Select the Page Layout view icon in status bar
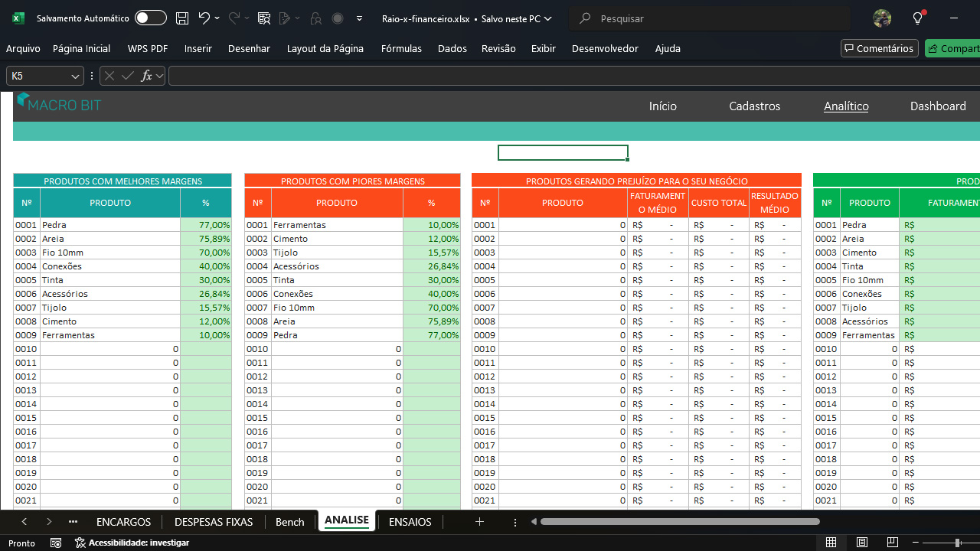The image size is (980, 551). point(862,543)
